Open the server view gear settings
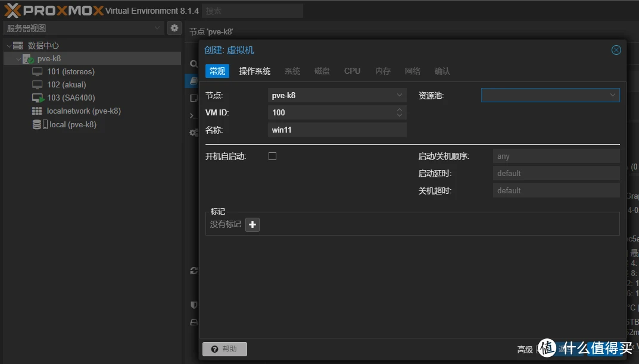 pos(174,28)
